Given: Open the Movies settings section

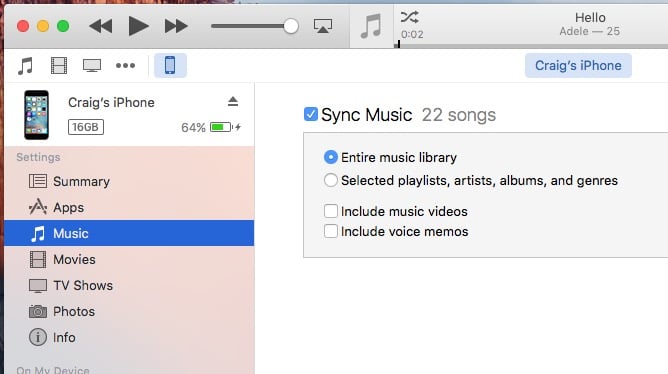Looking at the screenshot, I should (x=129, y=259).
